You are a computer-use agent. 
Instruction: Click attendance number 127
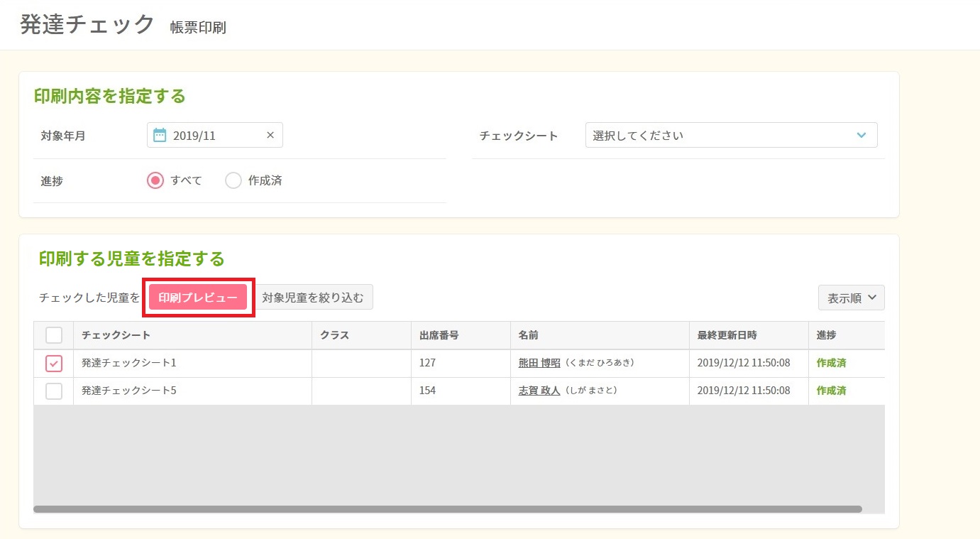point(427,363)
